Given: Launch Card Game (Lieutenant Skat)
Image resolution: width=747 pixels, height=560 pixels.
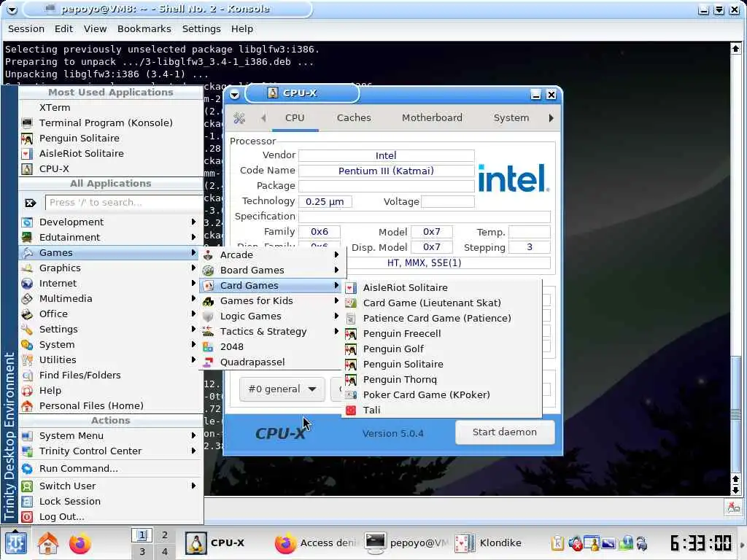Looking at the screenshot, I should (442, 303).
